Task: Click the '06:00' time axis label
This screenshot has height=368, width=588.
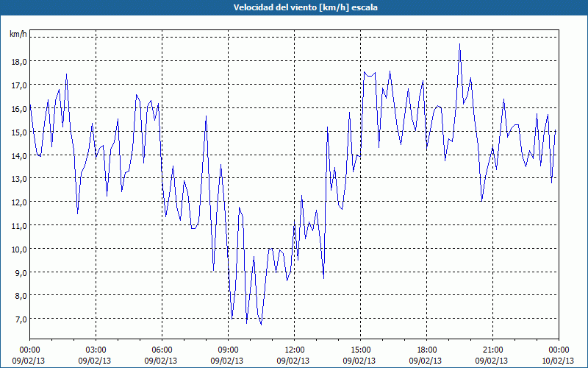Action: 162,350
